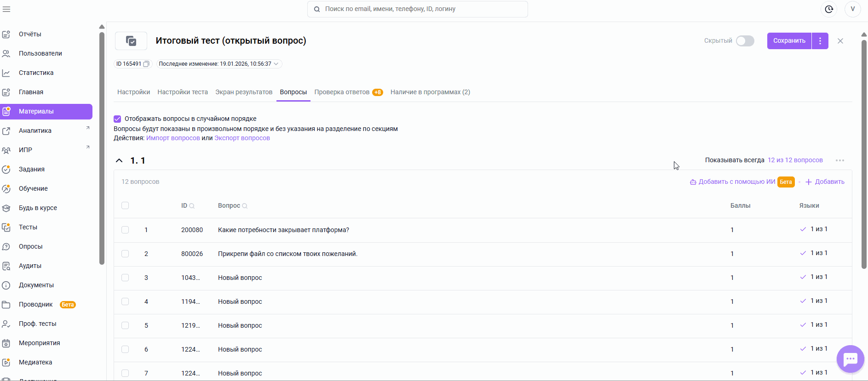
Task: Click the test type icon next to title
Action: [131, 41]
